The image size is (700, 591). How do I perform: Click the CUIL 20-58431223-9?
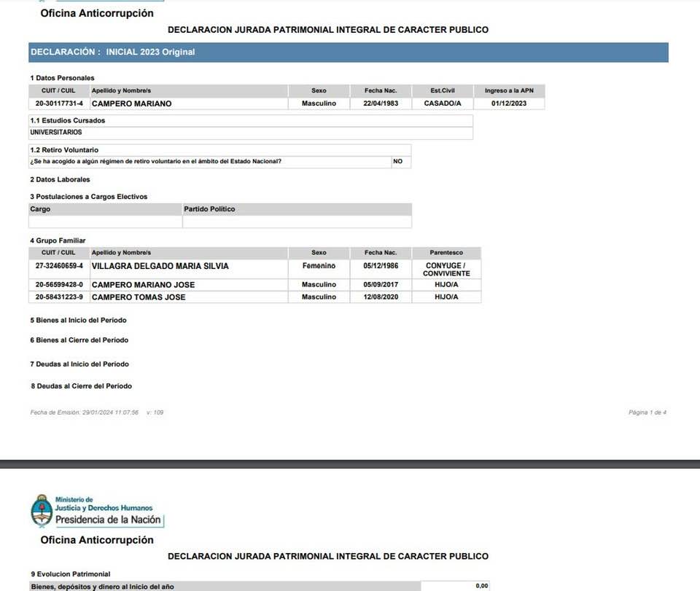(x=59, y=297)
